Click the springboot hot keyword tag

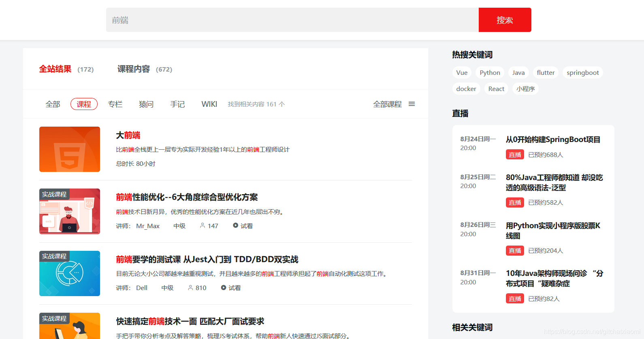click(582, 72)
